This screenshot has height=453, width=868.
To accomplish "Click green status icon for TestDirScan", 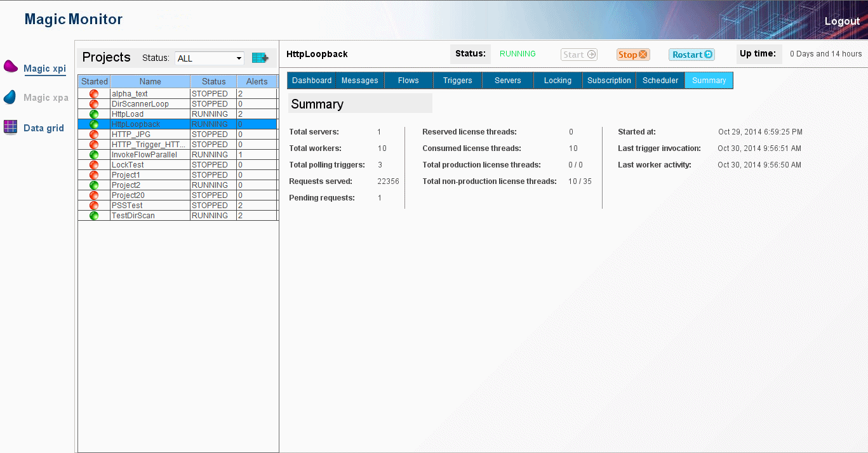I will tap(94, 216).
